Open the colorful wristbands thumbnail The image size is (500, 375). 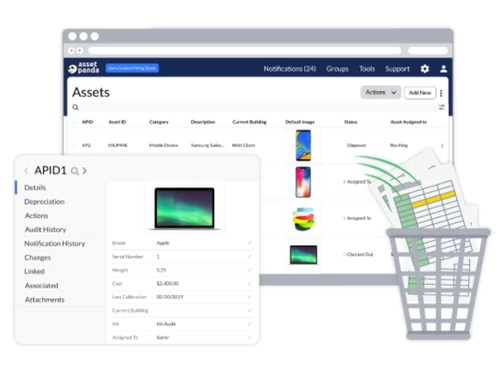click(303, 219)
